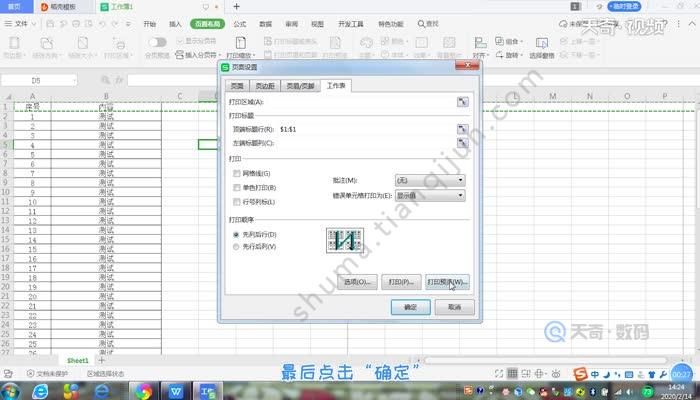Open the Formulas ribbon tab

point(240,24)
